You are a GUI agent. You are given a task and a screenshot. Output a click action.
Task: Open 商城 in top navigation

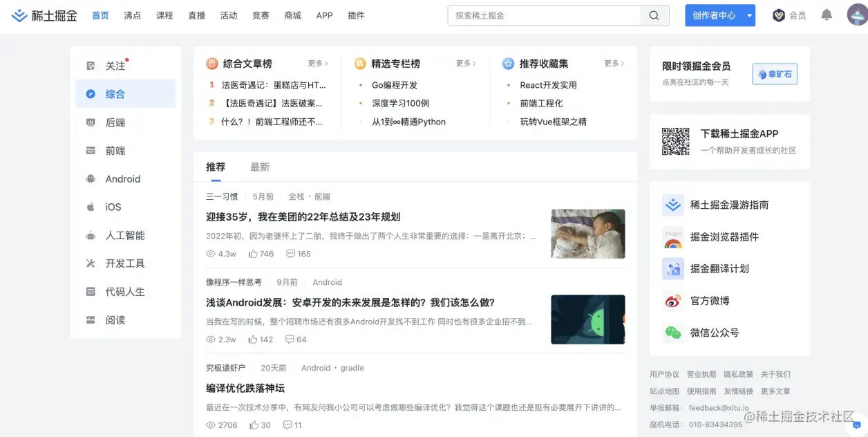click(293, 15)
